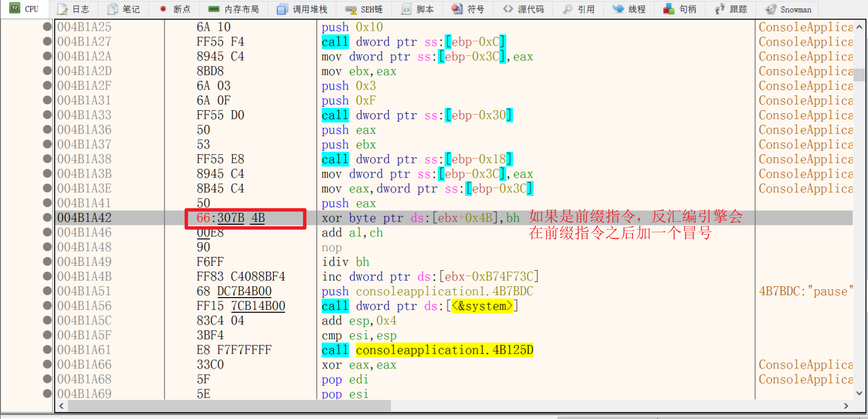Viewport: 868px width, 419px height.
Task: Click the 符号 symbols tab icon
Action: coord(457,9)
